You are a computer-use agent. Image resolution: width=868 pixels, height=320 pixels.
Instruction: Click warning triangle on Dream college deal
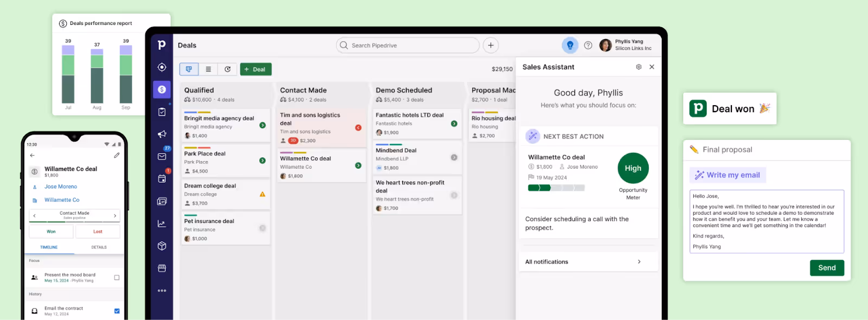click(x=263, y=194)
